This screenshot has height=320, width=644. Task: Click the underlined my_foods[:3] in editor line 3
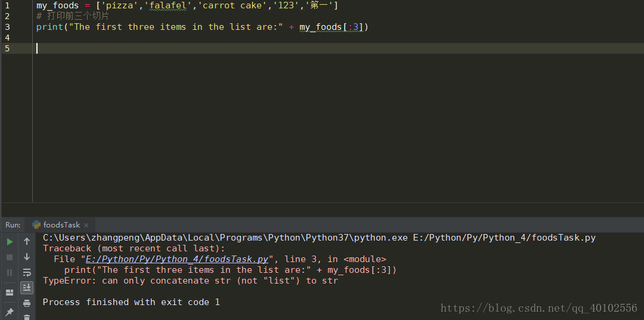click(332, 27)
